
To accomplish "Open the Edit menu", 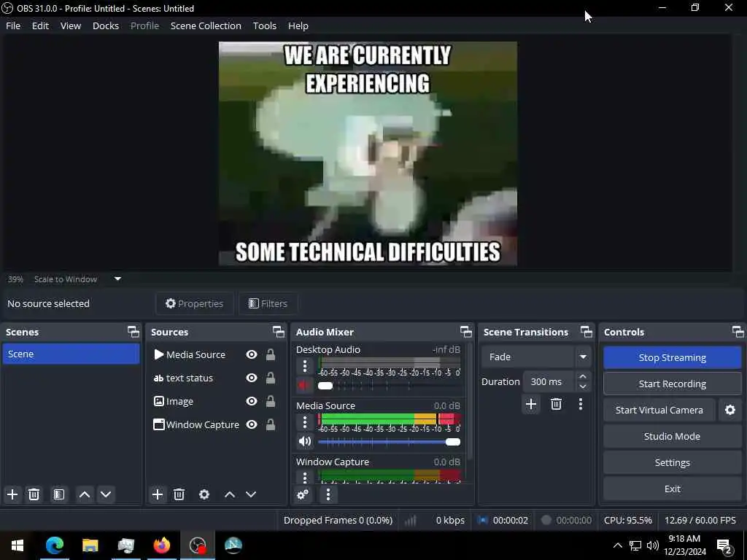I will [x=41, y=26].
